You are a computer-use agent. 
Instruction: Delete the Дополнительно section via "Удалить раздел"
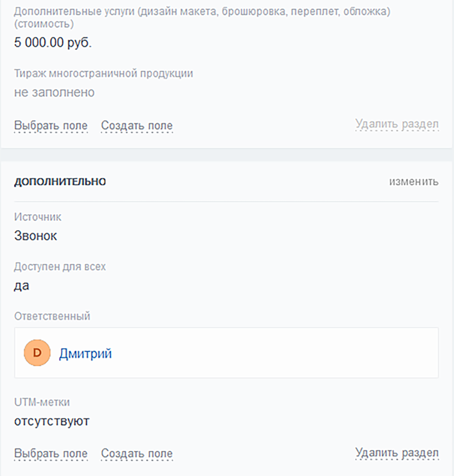pyautogui.click(x=397, y=453)
